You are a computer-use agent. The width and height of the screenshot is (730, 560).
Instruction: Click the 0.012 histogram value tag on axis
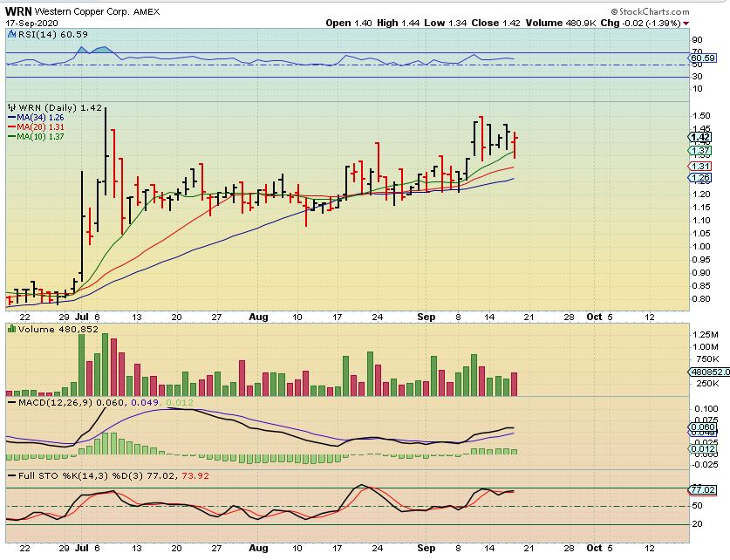pos(703,448)
